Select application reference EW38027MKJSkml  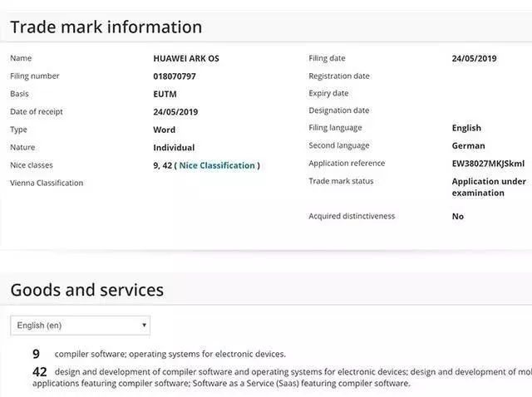point(489,164)
